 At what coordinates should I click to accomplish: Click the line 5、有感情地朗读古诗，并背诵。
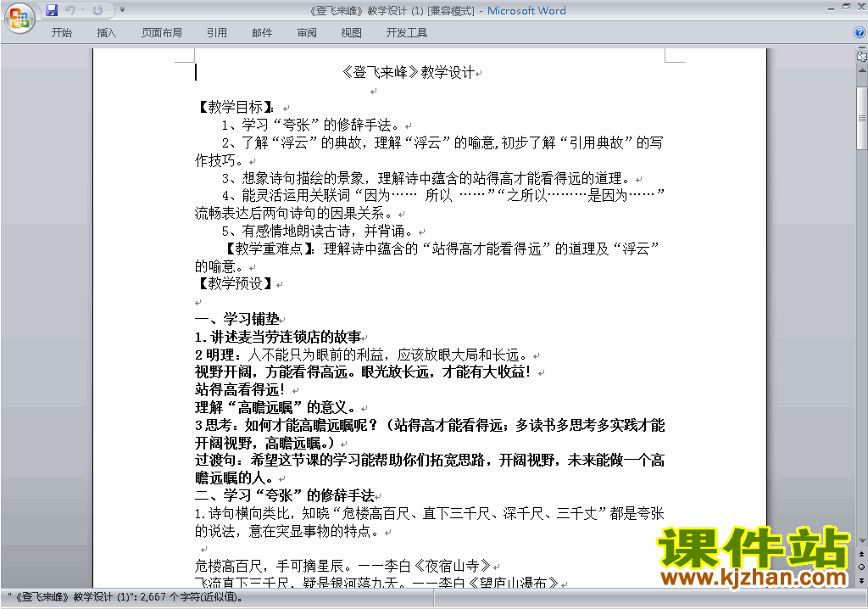pyautogui.click(x=319, y=231)
